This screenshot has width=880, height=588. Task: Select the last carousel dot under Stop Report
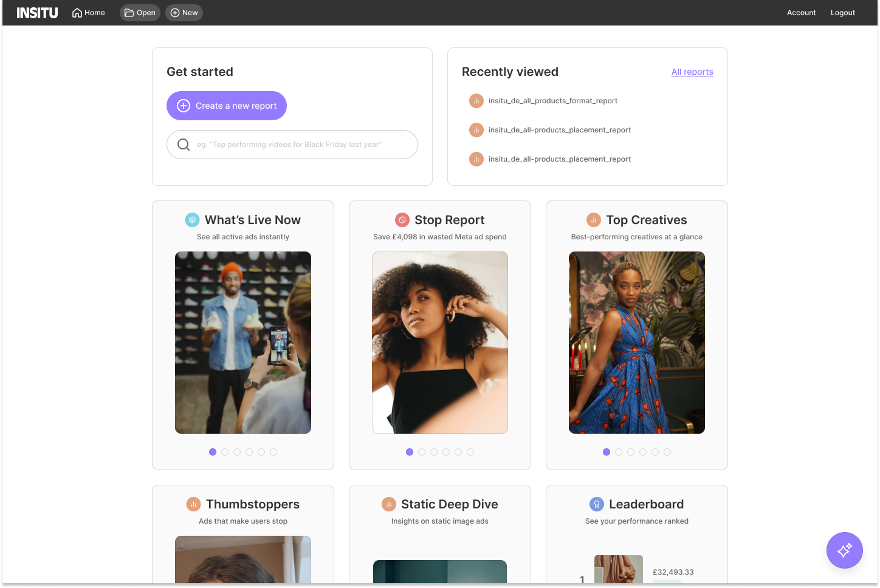pos(470,452)
